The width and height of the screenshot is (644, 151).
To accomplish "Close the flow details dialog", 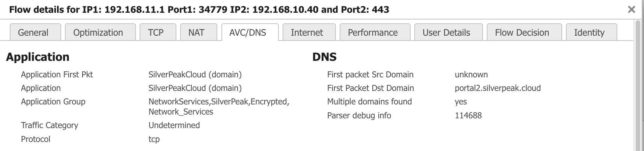I will tap(632, 9).
